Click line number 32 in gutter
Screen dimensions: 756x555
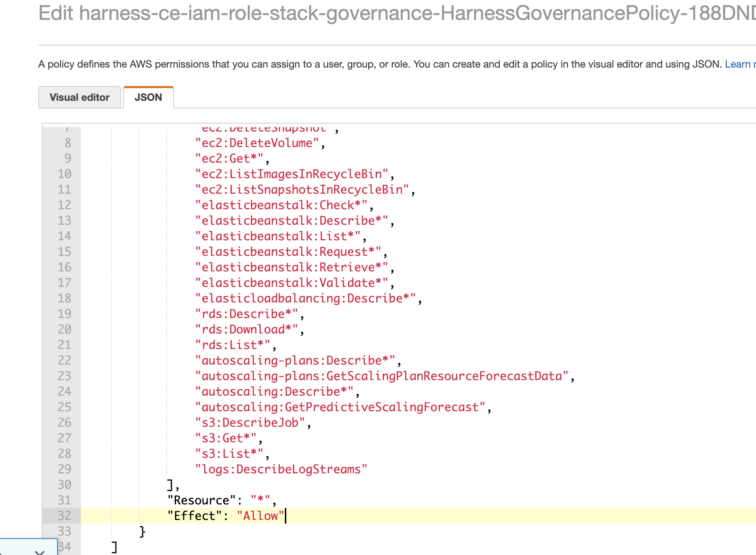point(64,516)
